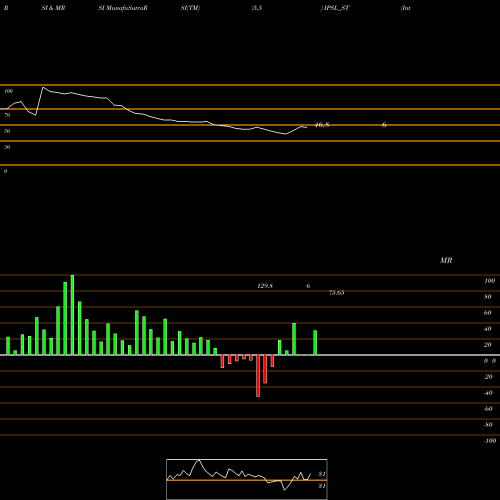Click the '70' level label on the RSI chart
Image resolution: width=500 pixels, height=500 pixels.
(x=7, y=115)
